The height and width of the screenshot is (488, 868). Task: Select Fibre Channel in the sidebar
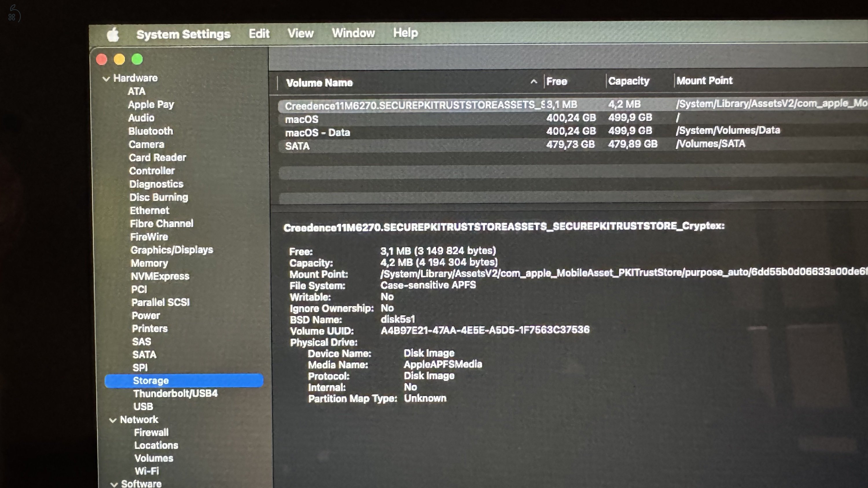point(162,224)
